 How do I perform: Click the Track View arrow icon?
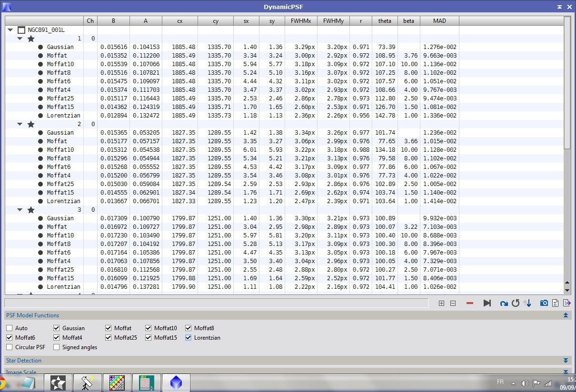point(487,303)
